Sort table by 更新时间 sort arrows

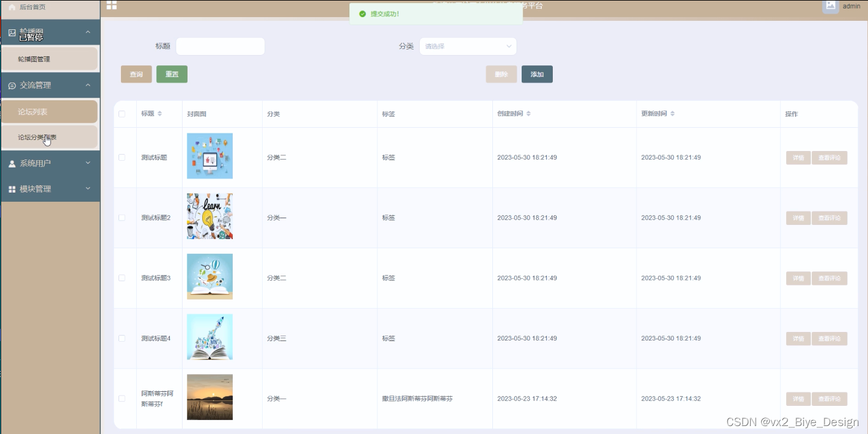coord(673,114)
